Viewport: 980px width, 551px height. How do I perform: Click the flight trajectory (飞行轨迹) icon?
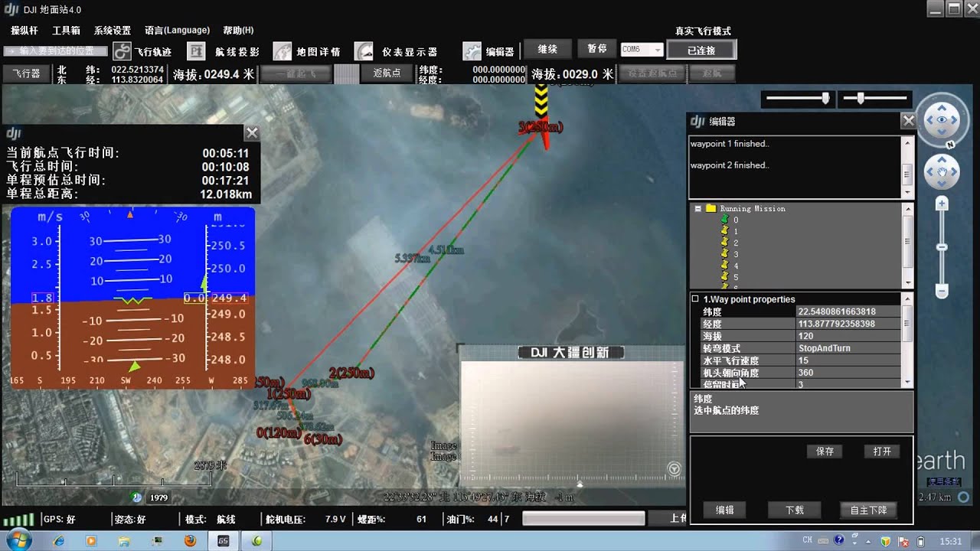(x=122, y=51)
